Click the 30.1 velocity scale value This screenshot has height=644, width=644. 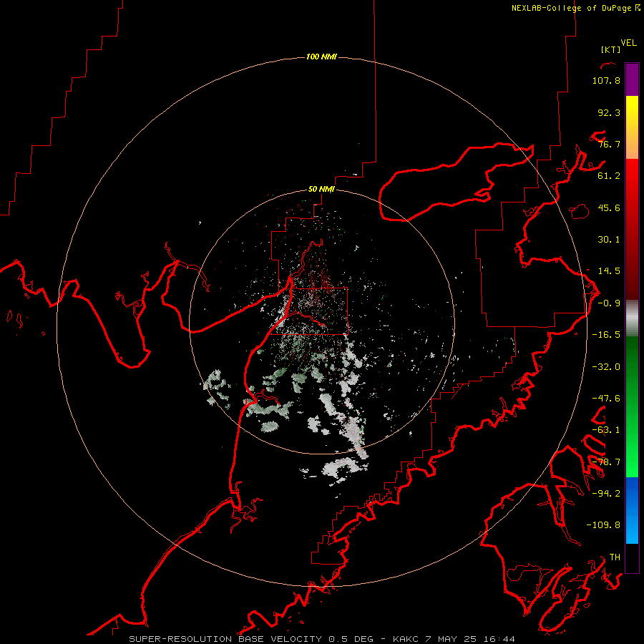(x=609, y=240)
